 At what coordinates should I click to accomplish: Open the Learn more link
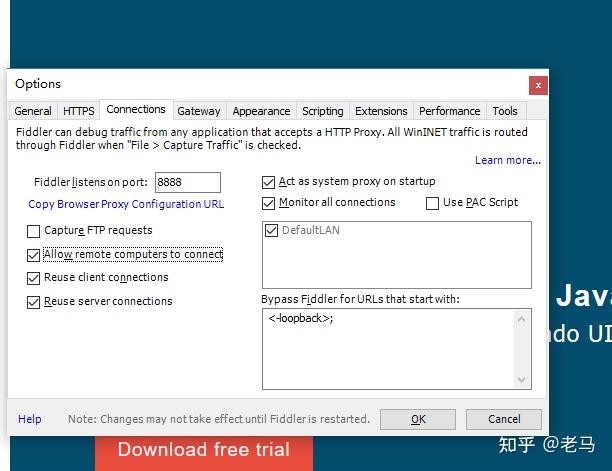[x=507, y=160]
